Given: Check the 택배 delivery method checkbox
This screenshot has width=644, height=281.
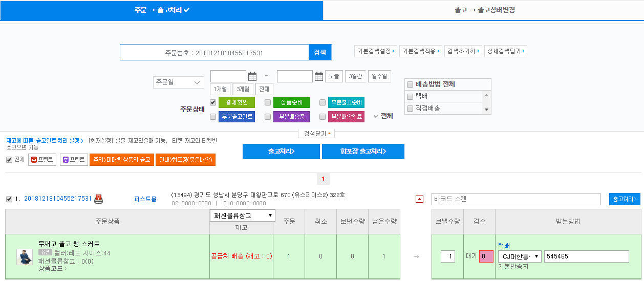Looking at the screenshot, I should click(410, 96).
